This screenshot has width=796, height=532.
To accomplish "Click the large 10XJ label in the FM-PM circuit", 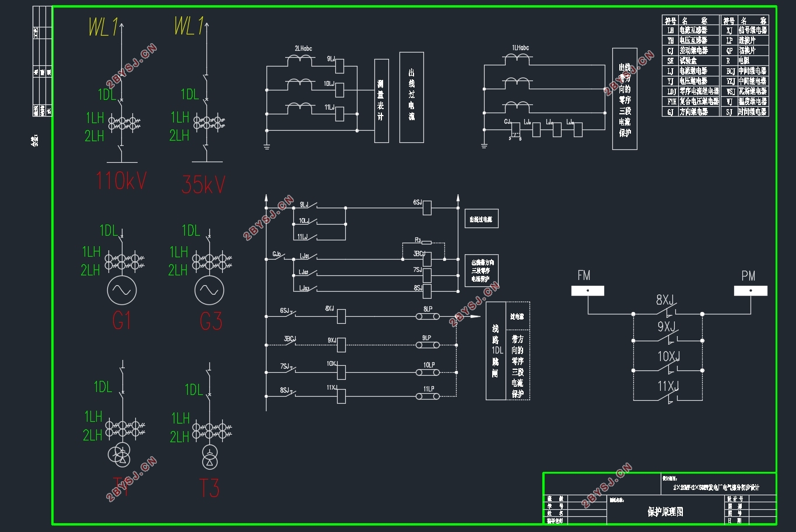I will point(669,356).
